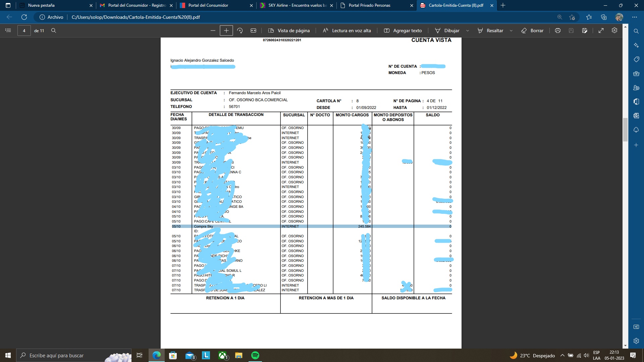Expand Resaltar color options dropdown
Screen dimensions: 644x362
tap(511, 31)
